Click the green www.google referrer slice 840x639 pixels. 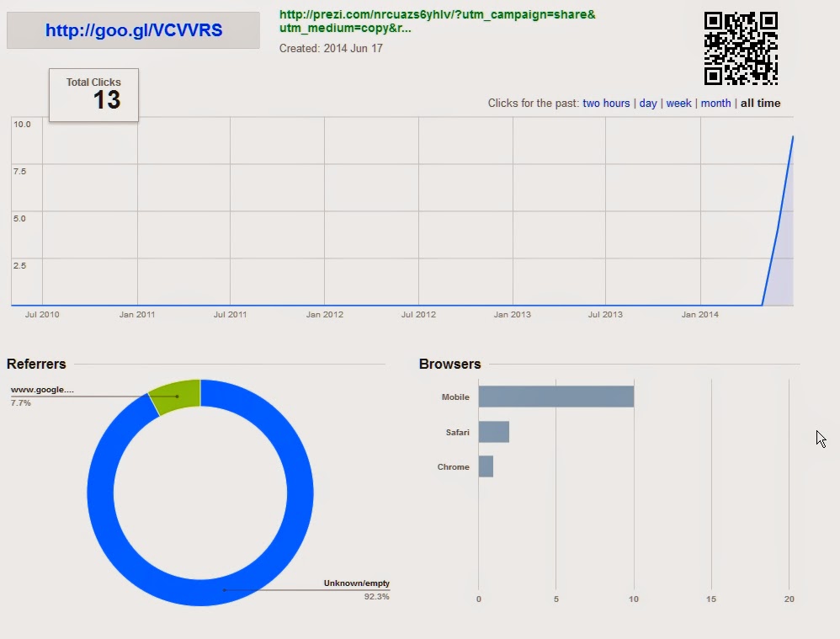178,397
